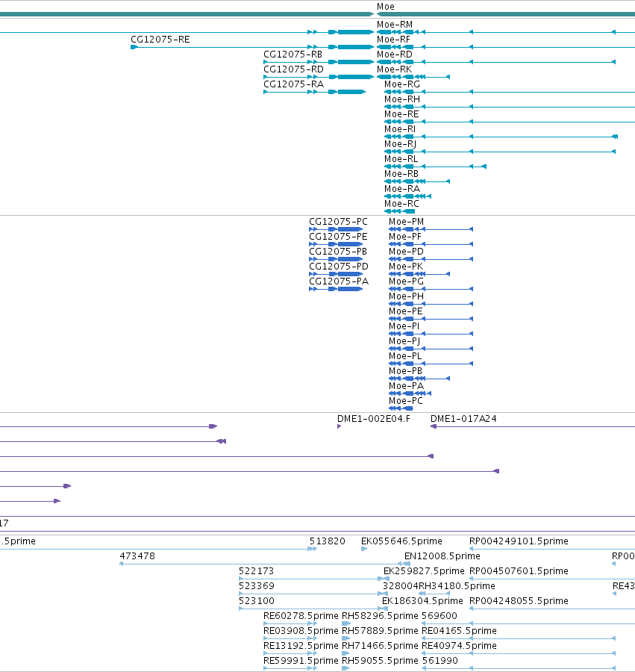Click the 522173 alignment label

256,572
